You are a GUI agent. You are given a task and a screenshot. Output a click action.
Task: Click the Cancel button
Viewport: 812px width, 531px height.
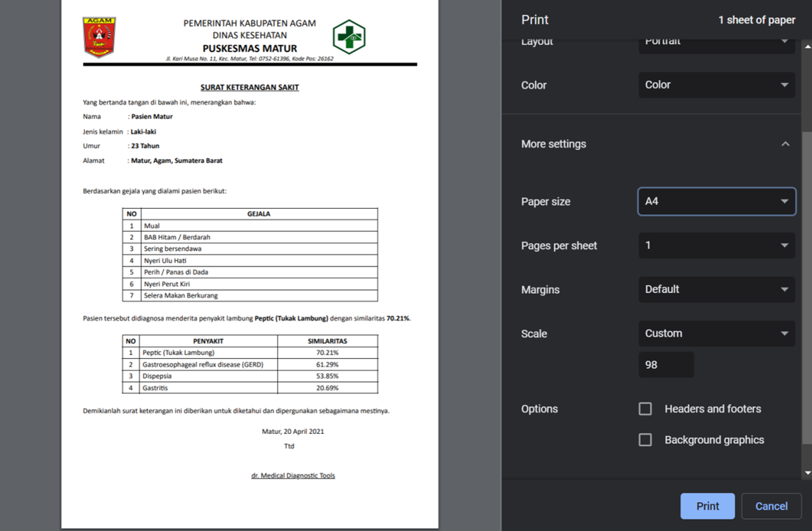[771, 506]
